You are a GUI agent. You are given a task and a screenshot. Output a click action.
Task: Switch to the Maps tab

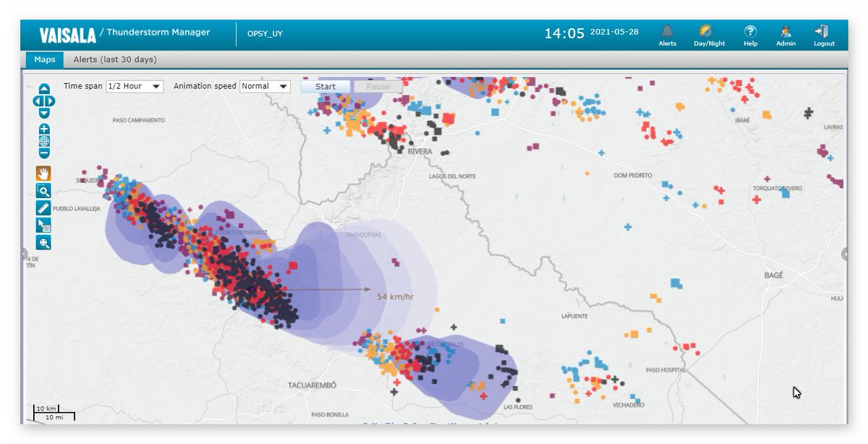click(x=45, y=59)
